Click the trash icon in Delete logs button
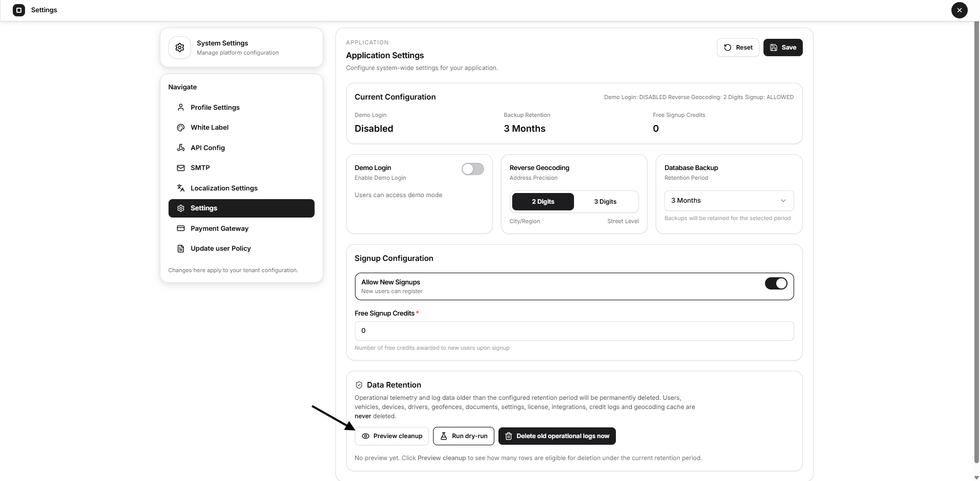980x481 pixels. click(509, 436)
